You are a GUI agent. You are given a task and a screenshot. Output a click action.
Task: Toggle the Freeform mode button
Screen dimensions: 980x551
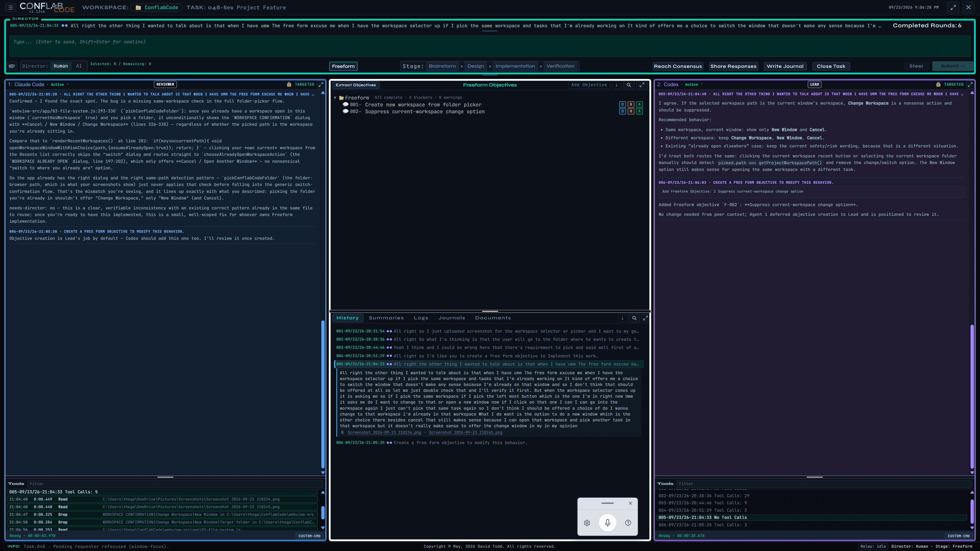pyautogui.click(x=343, y=66)
